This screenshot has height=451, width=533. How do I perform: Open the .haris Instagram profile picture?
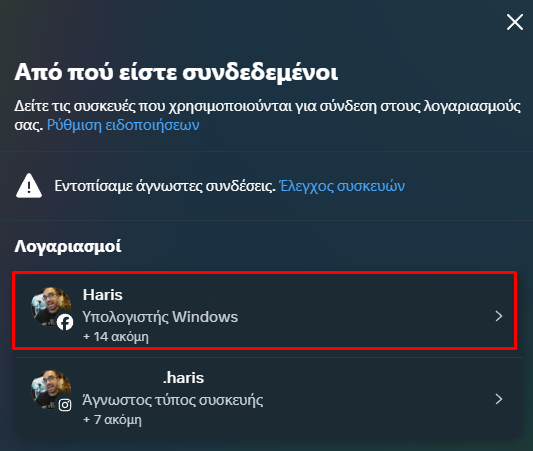(51, 390)
